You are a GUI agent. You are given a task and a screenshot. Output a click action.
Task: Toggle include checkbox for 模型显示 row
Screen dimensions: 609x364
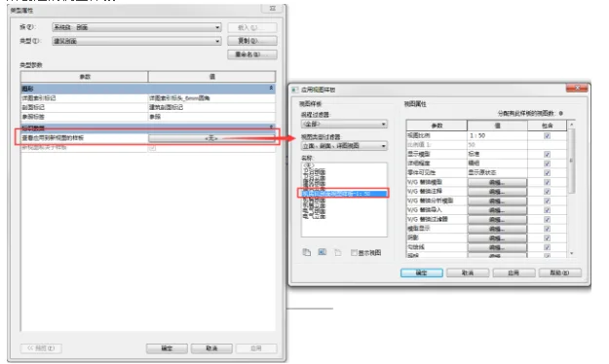(x=548, y=229)
